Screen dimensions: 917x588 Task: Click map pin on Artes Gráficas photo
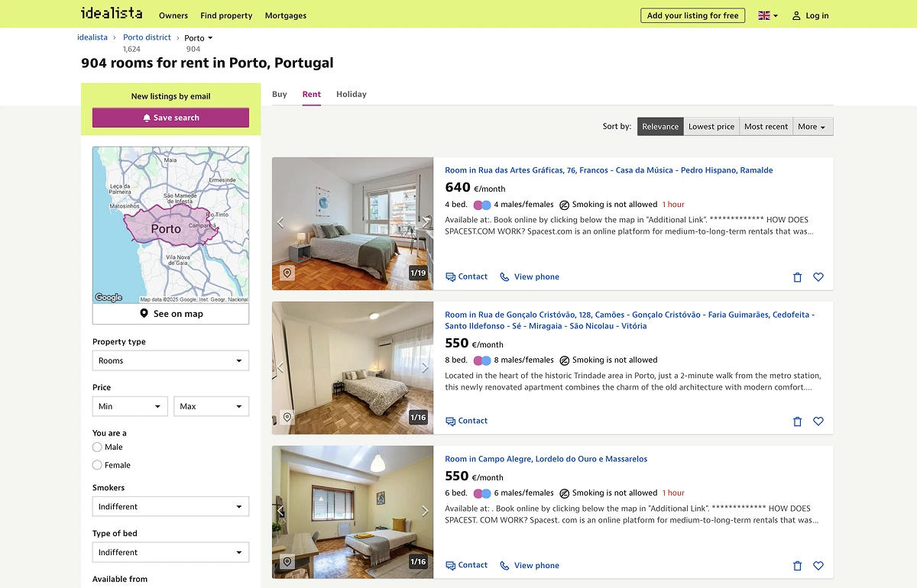(287, 273)
